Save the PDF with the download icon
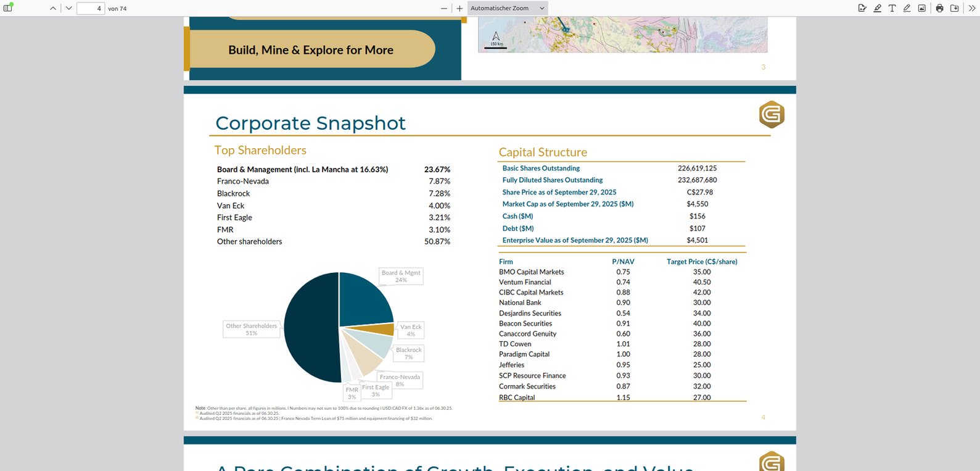The image size is (980, 471). [954, 8]
